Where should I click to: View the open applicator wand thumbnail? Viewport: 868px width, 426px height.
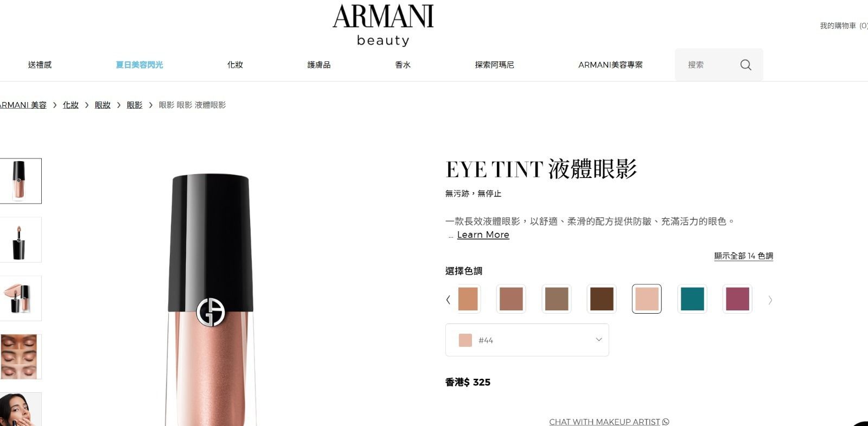pos(20,240)
